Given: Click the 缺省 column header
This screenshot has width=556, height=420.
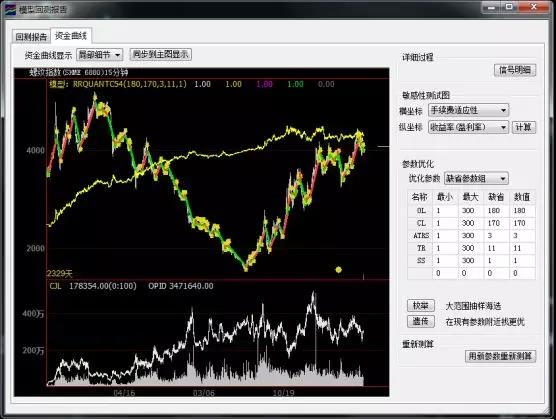Looking at the screenshot, I should tap(496, 197).
